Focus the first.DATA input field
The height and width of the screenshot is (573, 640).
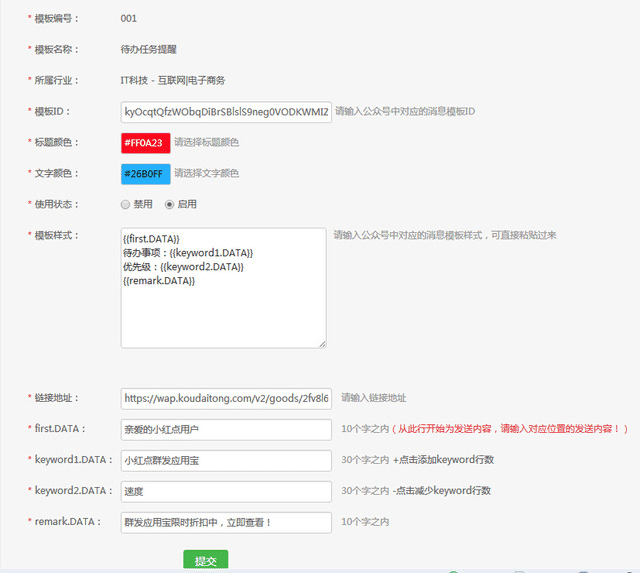225,429
